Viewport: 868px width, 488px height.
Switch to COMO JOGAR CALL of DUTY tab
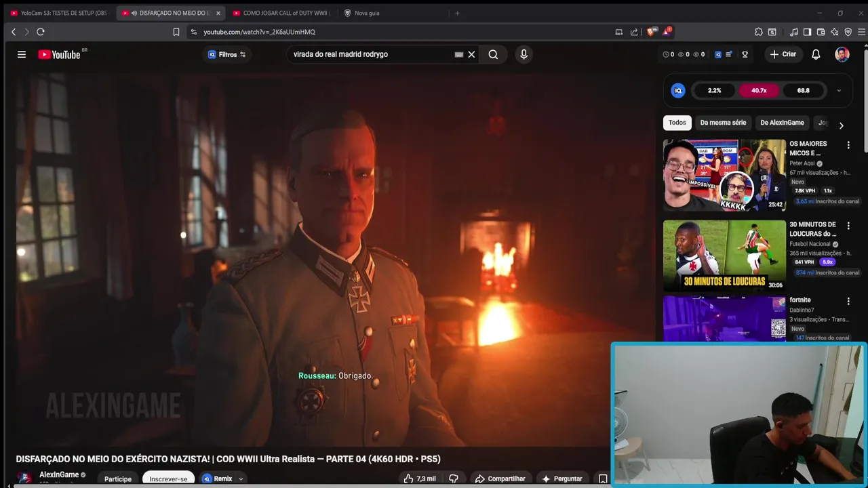tap(281, 13)
